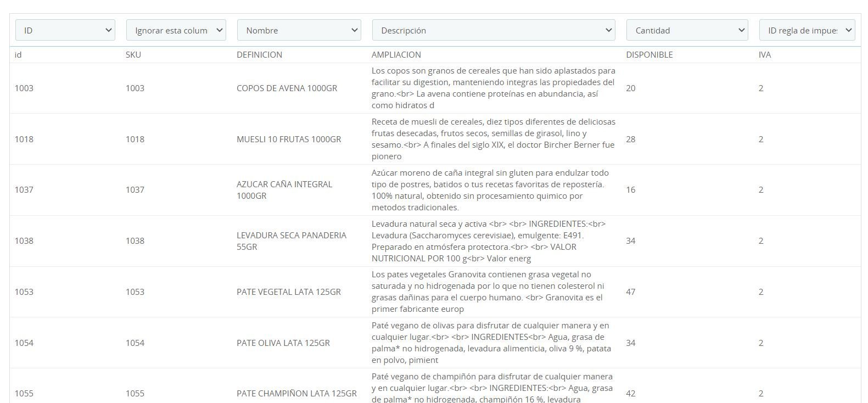Click 1018 in the SKU column
This screenshot has width=868, height=403.
pyautogui.click(x=135, y=139)
